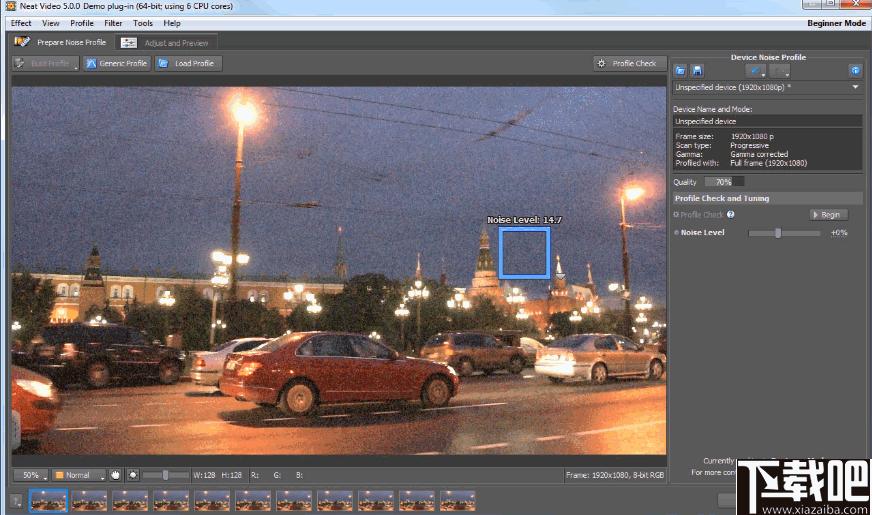Click the Neat Video app icon in title bar

pos(10,6)
